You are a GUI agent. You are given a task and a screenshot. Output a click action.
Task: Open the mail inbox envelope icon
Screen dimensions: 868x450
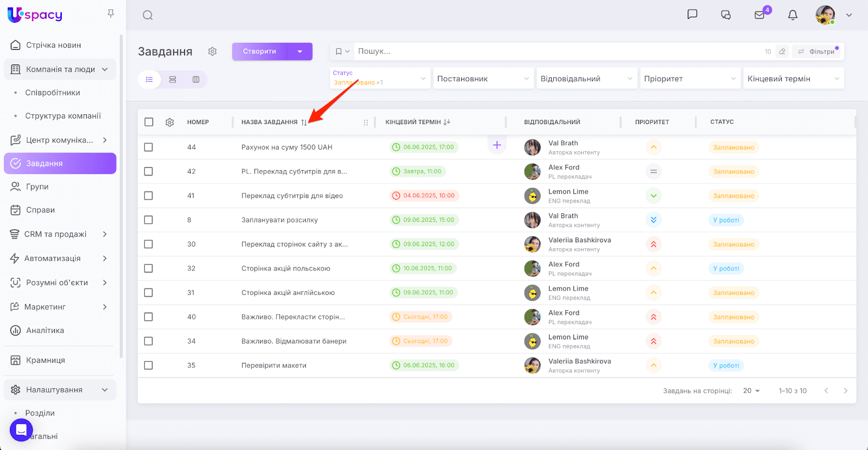click(x=759, y=15)
